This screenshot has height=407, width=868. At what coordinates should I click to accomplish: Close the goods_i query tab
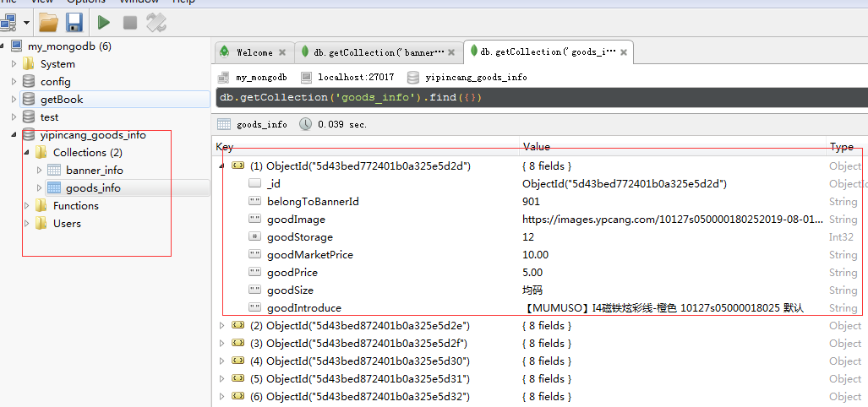(624, 52)
